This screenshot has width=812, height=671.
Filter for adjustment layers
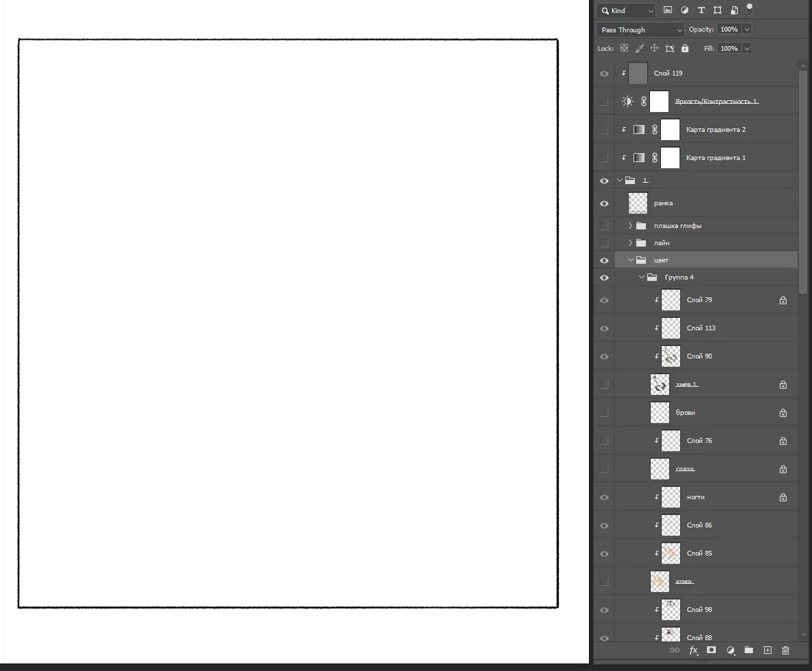(x=684, y=10)
